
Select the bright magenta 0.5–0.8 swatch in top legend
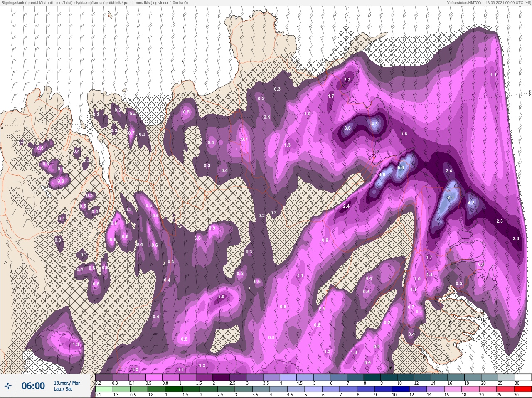point(154,377)
